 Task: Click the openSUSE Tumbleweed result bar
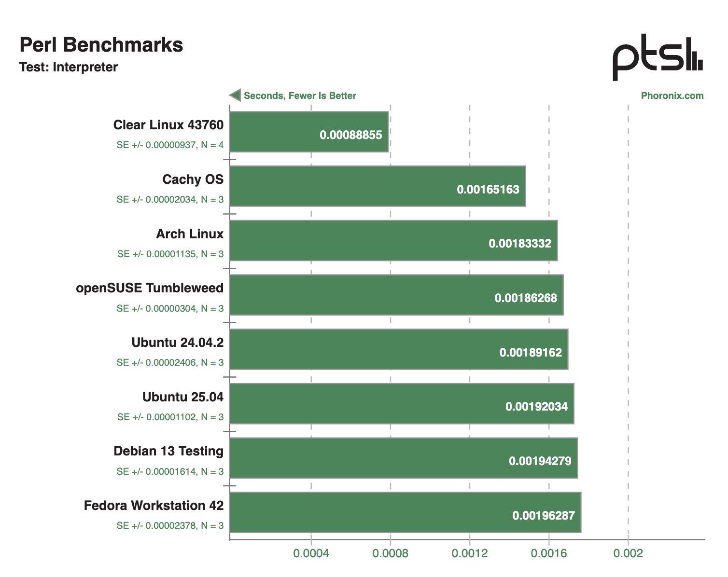[396, 295]
